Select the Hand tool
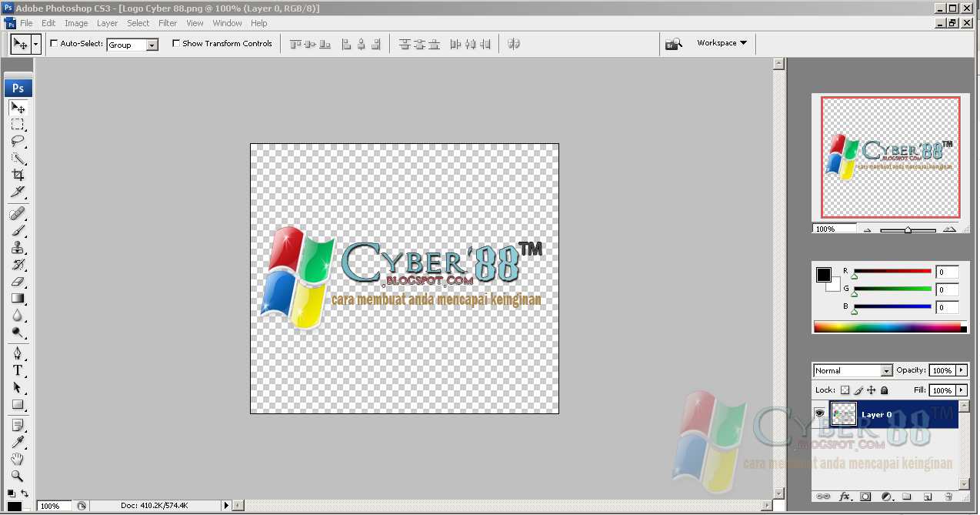The width and height of the screenshot is (980, 515). point(18,459)
